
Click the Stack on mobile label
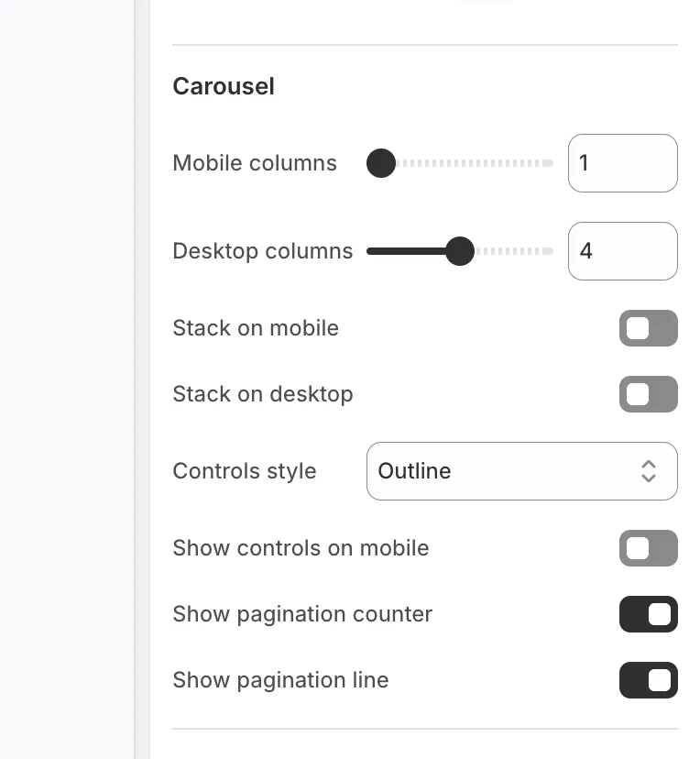pyautogui.click(x=256, y=328)
